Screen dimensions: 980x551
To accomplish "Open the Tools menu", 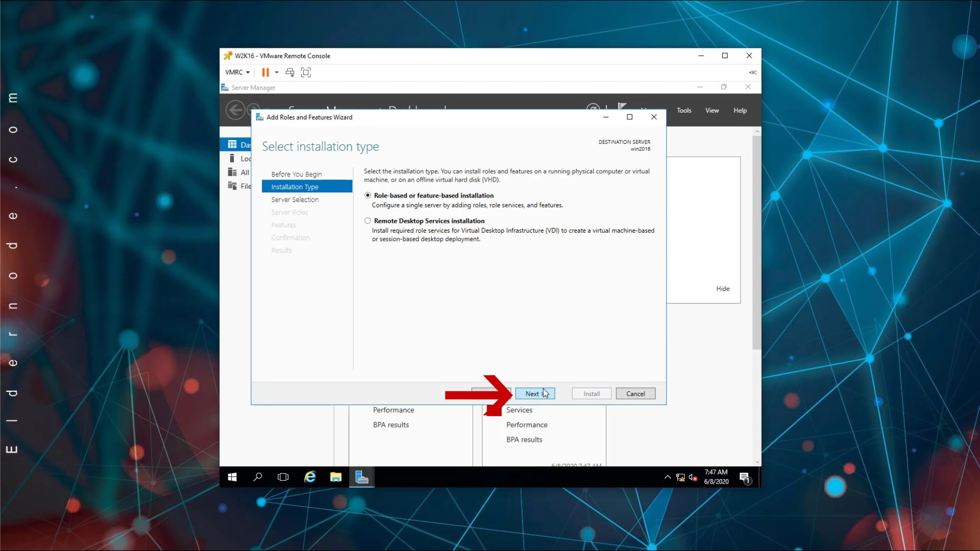I will pyautogui.click(x=683, y=110).
